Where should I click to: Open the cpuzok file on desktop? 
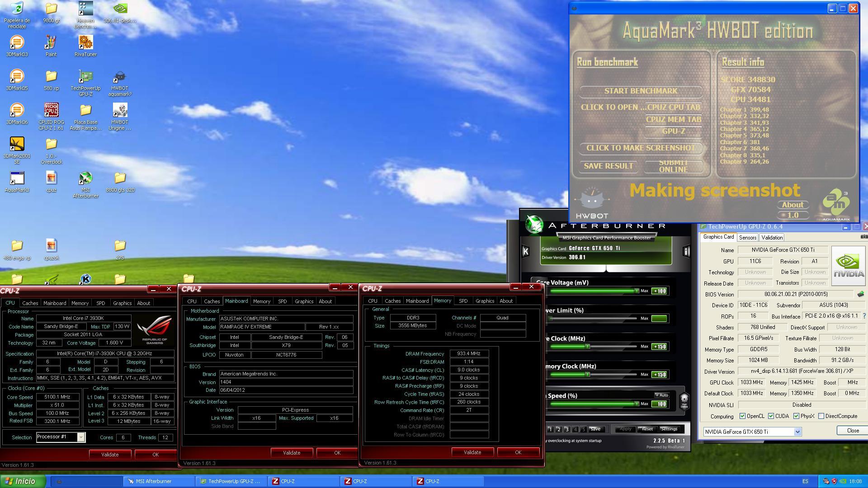[51, 249]
